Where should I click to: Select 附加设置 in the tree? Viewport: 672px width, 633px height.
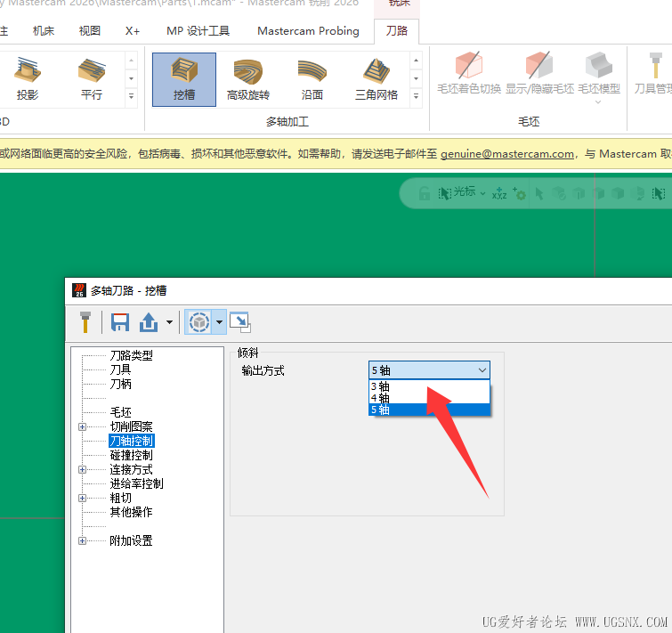point(131,541)
